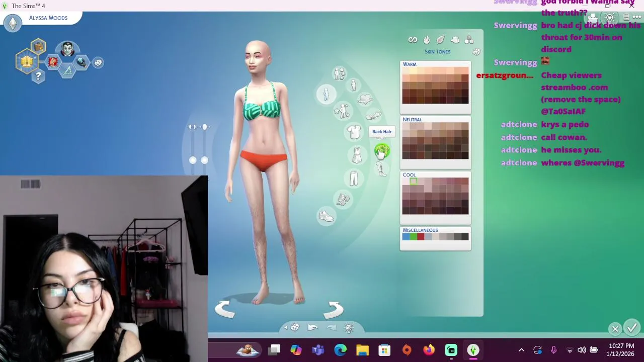Open the career briefcase hexagon
644x362 pixels.
[38, 47]
